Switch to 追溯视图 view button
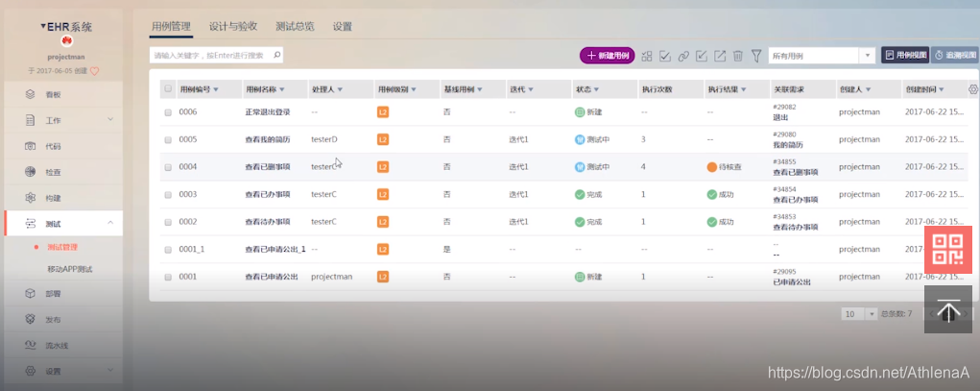This screenshot has height=391, width=980. (956, 55)
